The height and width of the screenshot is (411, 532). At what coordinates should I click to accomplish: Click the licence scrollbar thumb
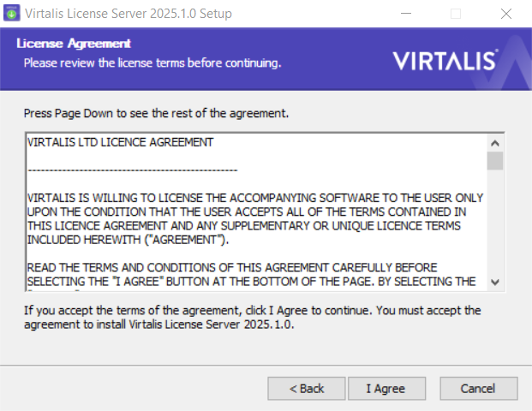click(x=495, y=161)
